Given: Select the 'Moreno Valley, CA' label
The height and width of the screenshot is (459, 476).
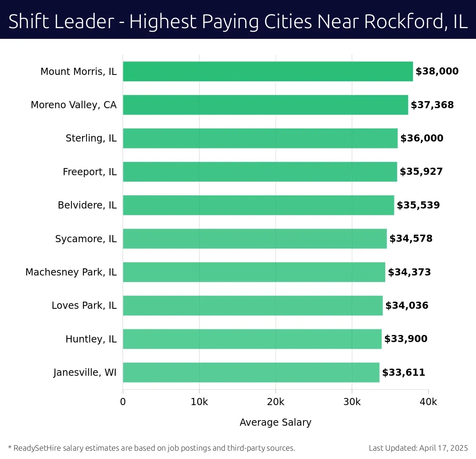Looking at the screenshot, I should [74, 105].
